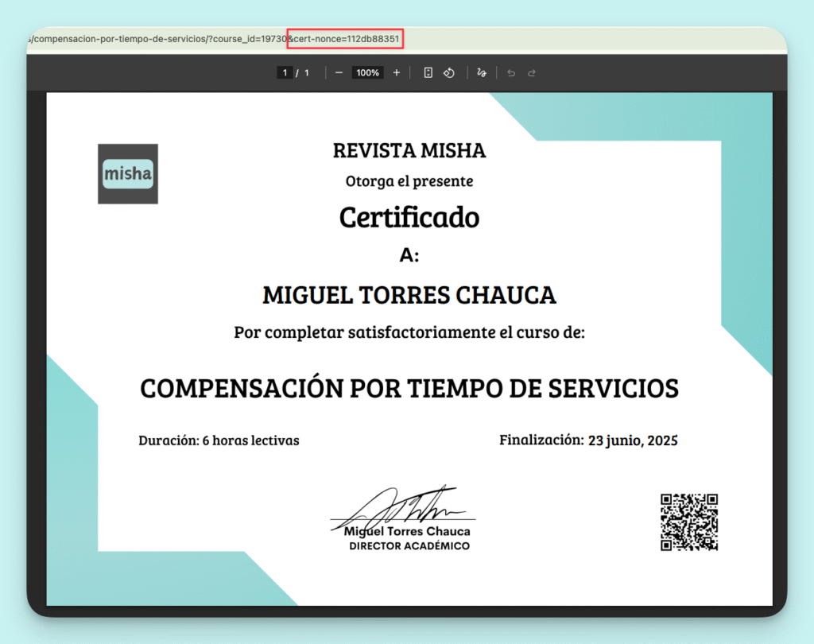Viewport: 814px width, 644px height.
Task: Zoom out with the minus button
Action: (x=339, y=72)
